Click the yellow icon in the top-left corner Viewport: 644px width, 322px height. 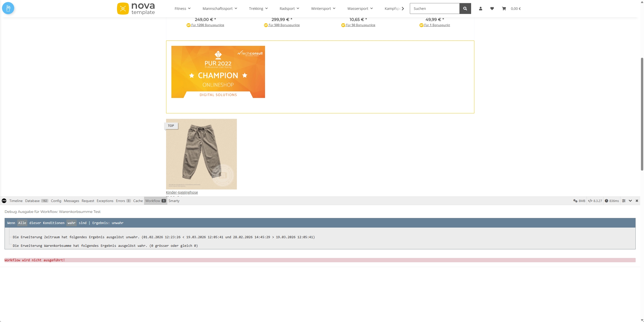pyautogui.click(x=8, y=8)
